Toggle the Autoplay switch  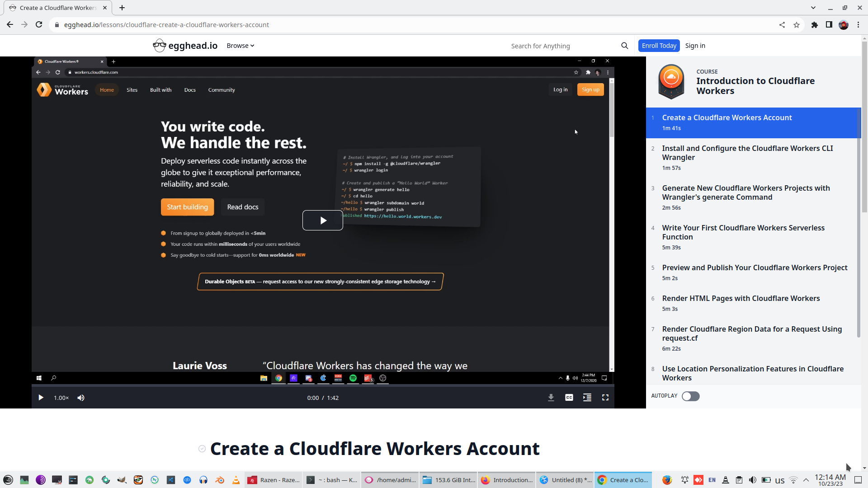click(690, 396)
